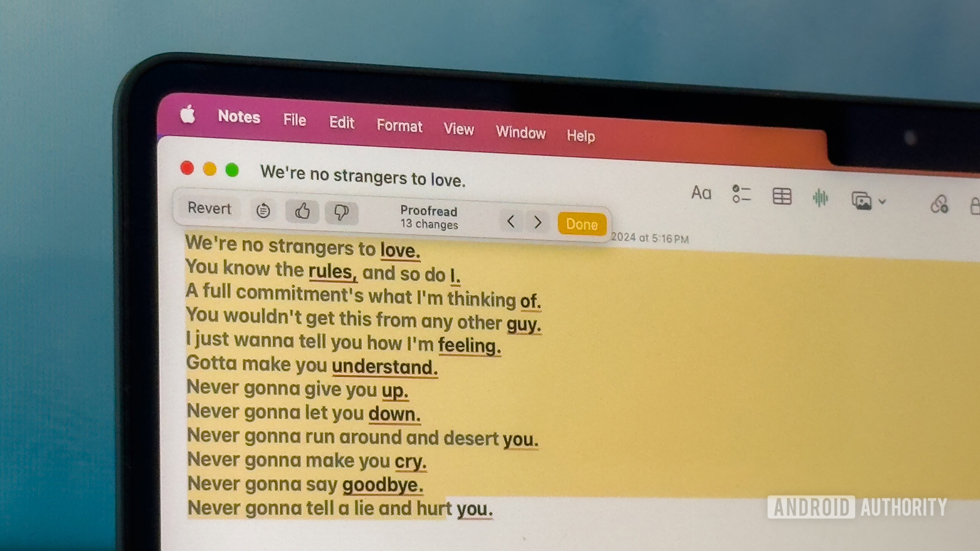Click the thumbs up proofreading icon
The image size is (980, 551).
point(302,210)
